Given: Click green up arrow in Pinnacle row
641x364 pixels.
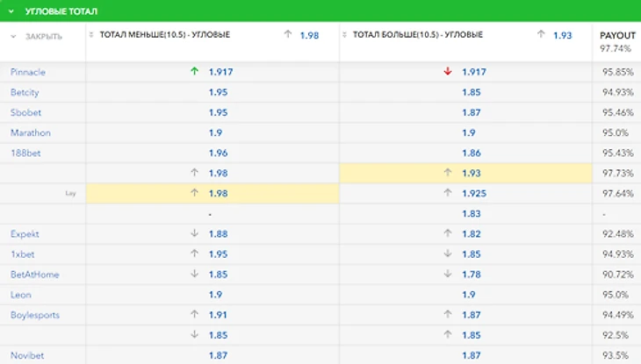Looking at the screenshot, I should [194, 71].
